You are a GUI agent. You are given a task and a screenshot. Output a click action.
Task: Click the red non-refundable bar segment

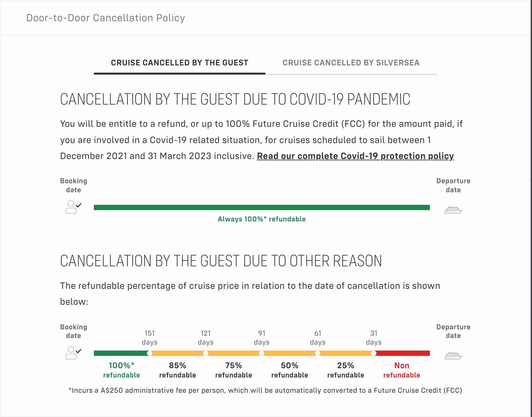[402, 353]
